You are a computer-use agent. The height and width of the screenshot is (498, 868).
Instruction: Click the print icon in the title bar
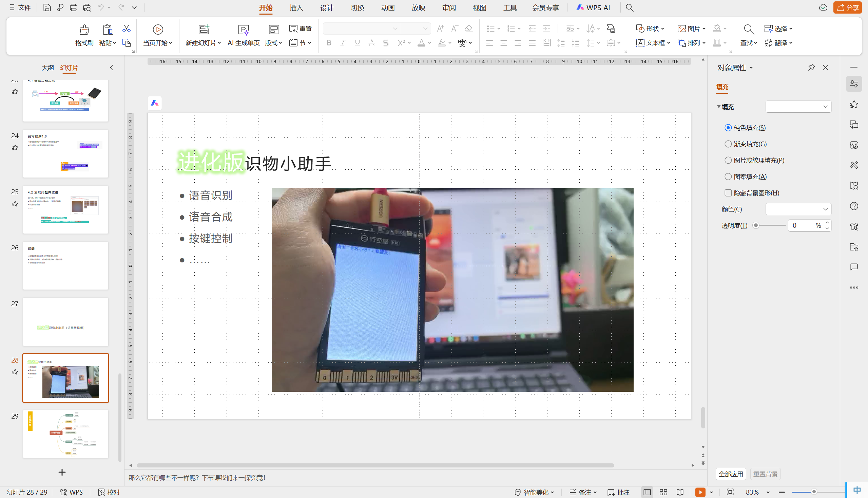[x=74, y=7]
